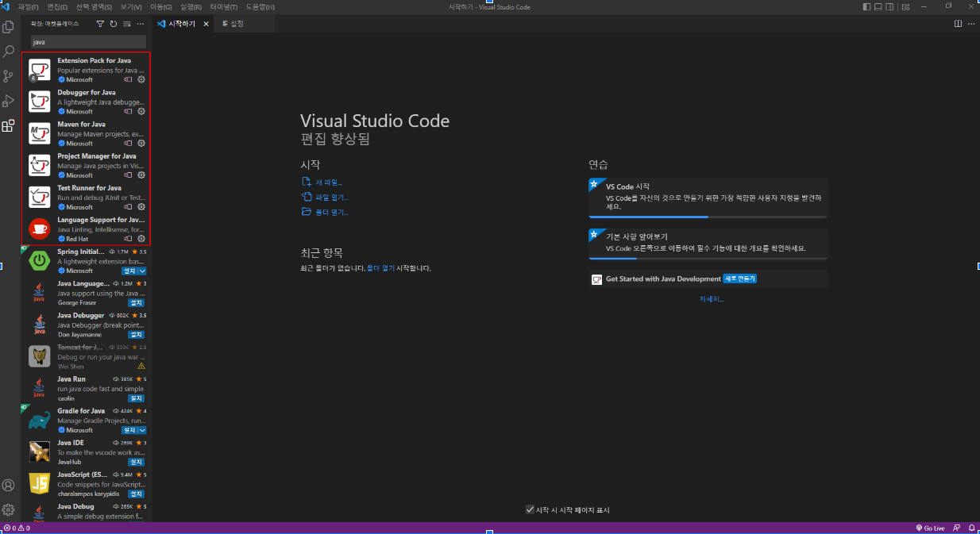Install Spring Initializr extension
The width and height of the screenshot is (980, 534).
129,271
